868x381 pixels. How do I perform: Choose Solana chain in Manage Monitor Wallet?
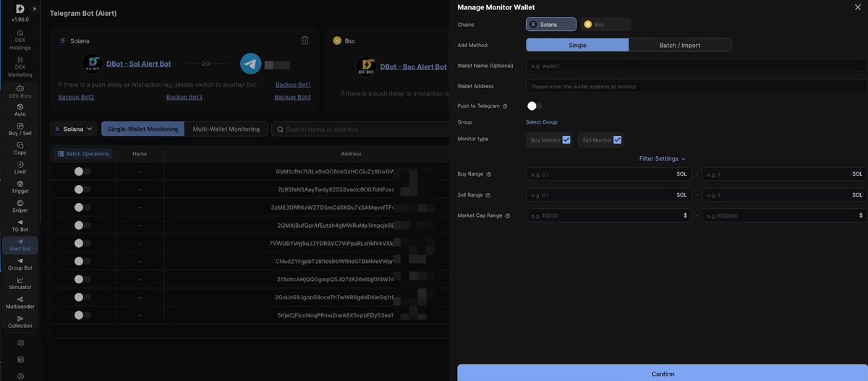tap(551, 25)
